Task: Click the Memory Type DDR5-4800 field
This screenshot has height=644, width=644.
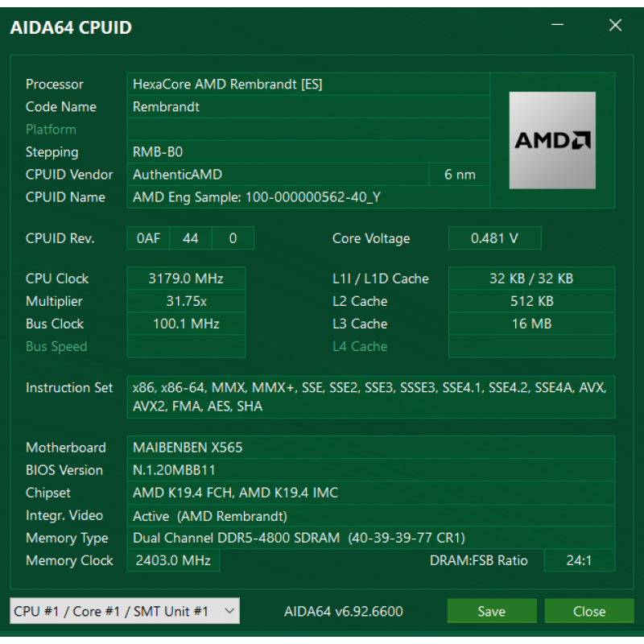Action: click(371, 538)
